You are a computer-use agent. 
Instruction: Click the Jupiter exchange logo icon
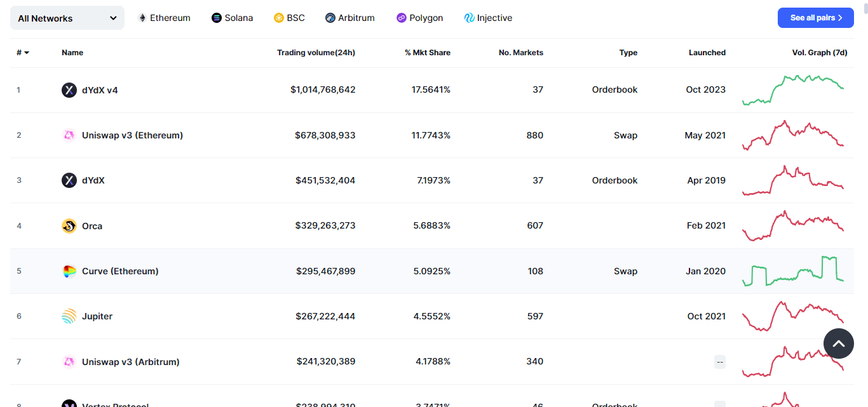[69, 316]
